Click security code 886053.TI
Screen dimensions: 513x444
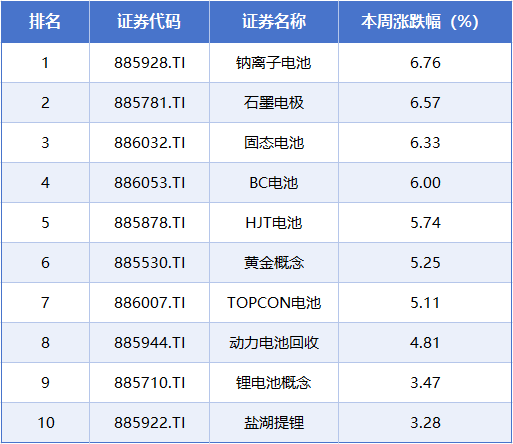149,183
